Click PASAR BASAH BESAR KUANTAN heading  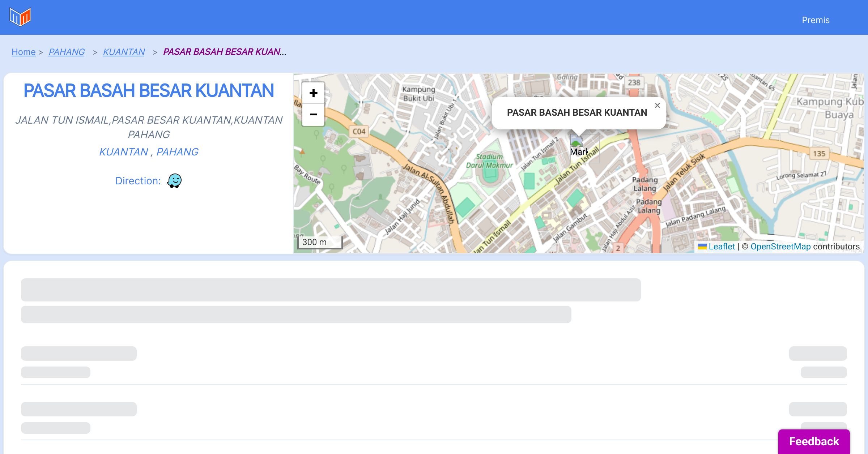click(149, 90)
